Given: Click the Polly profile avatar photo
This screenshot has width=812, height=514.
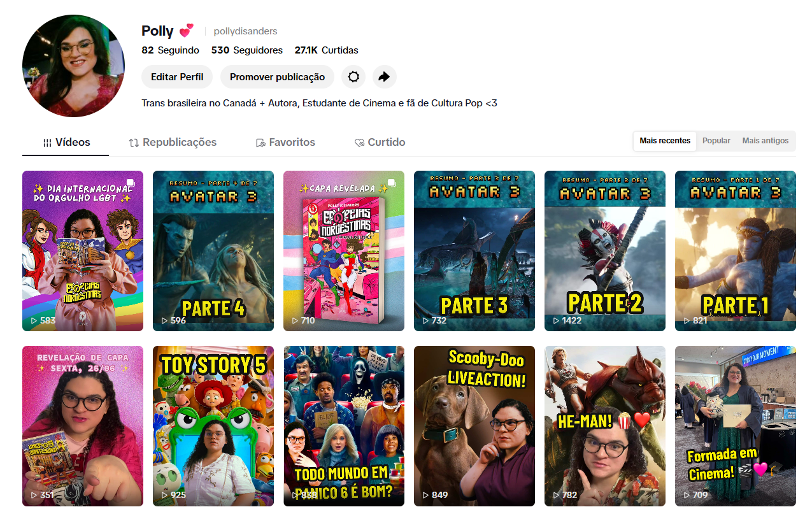Looking at the screenshot, I should (73, 66).
